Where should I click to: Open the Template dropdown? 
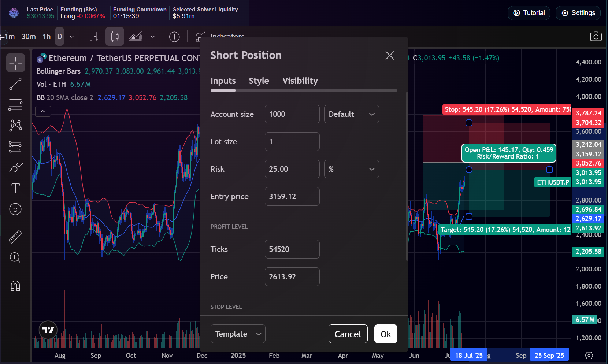tap(238, 334)
